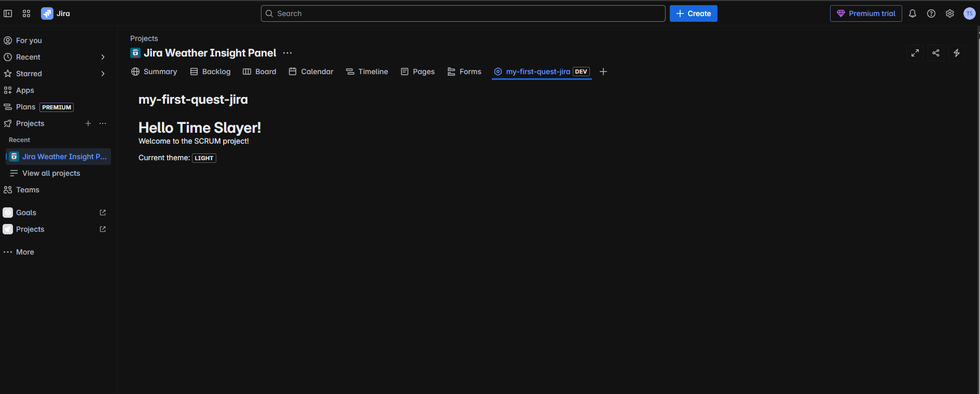Open the More menu in the sidebar
980x394 pixels.
point(56,252)
